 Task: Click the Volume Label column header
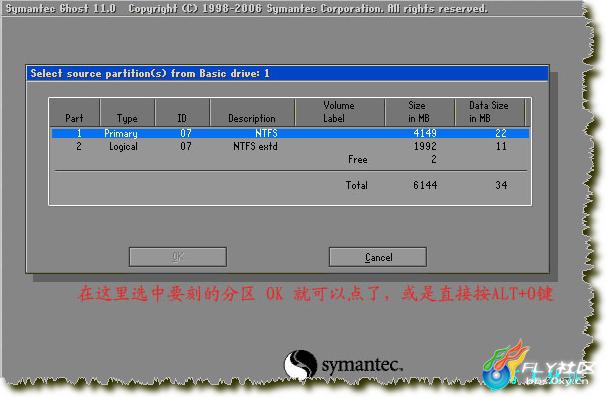coord(340,112)
